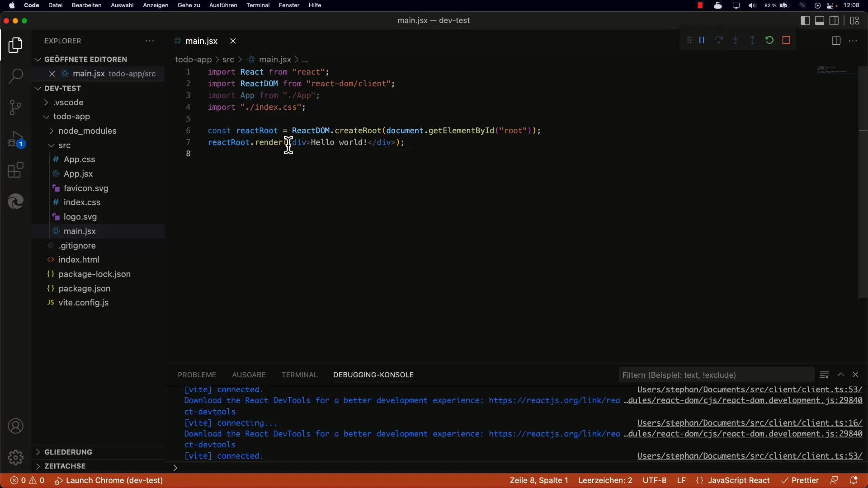Switch to the TERMINAL panel tab
The image size is (868, 488).
tap(299, 375)
